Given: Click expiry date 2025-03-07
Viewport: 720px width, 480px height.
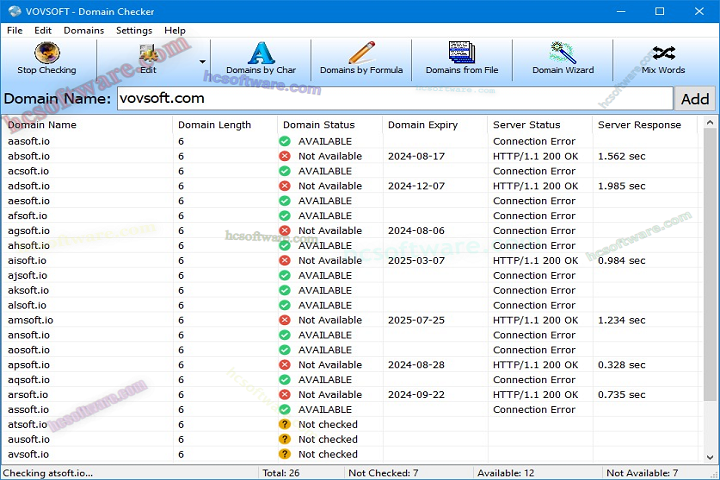Looking at the screenshot, I should [416, 260].
